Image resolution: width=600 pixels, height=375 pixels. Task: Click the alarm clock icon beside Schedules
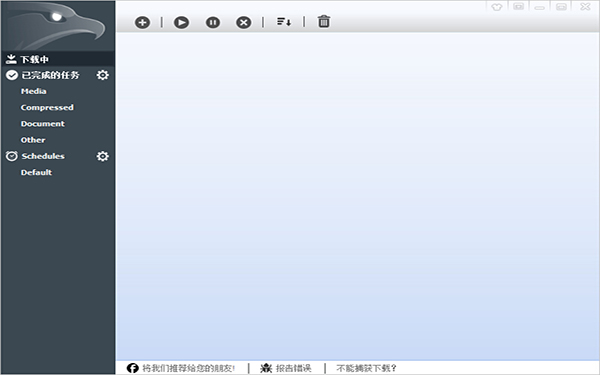pyautogui.click(x=11, y=156)
